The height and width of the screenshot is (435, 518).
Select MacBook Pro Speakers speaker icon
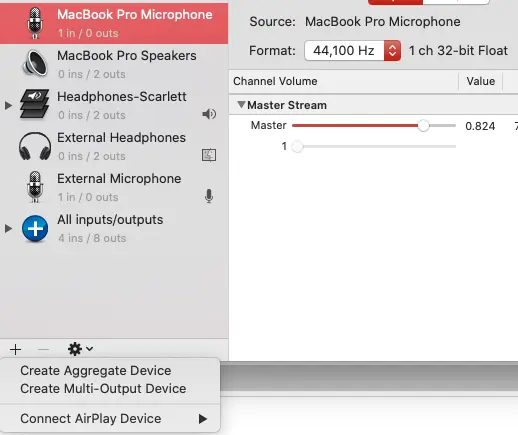(35, 63)
